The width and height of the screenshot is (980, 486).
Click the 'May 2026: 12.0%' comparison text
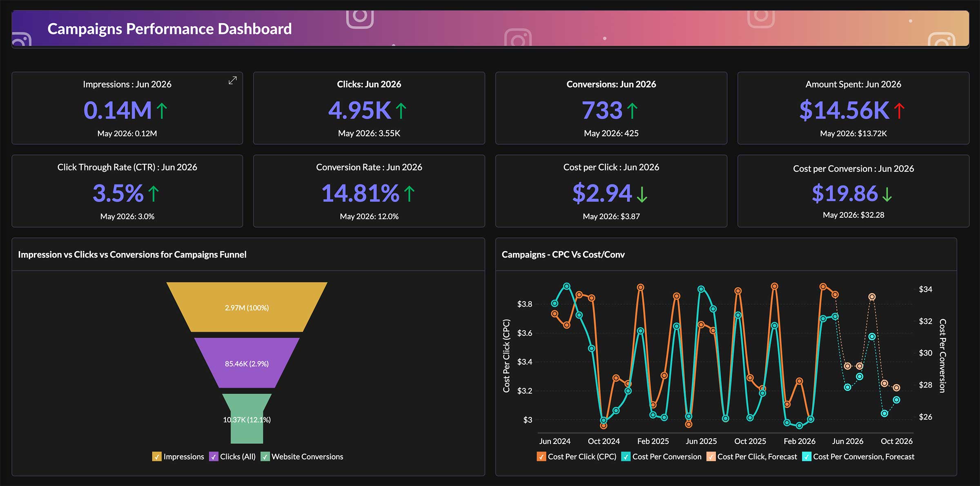(369, 216)
